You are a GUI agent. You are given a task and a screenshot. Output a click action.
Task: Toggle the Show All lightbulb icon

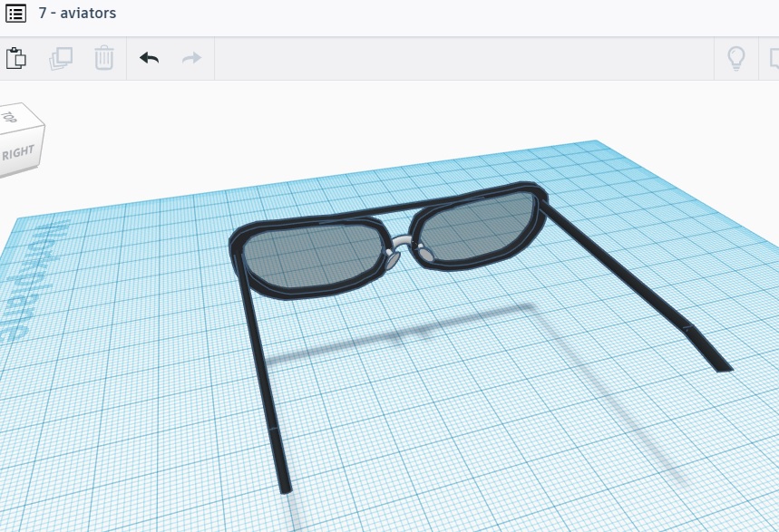pyautogui.click(x=735, y=59)
